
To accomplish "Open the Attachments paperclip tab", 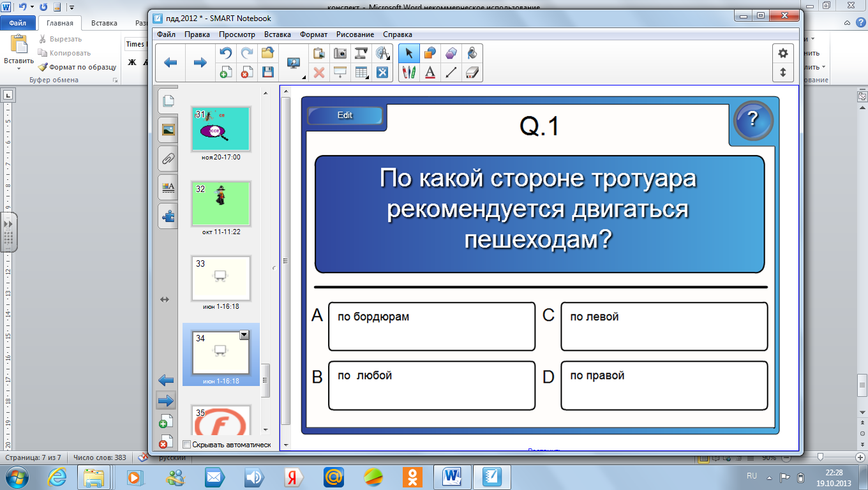I will coord(168,158).
